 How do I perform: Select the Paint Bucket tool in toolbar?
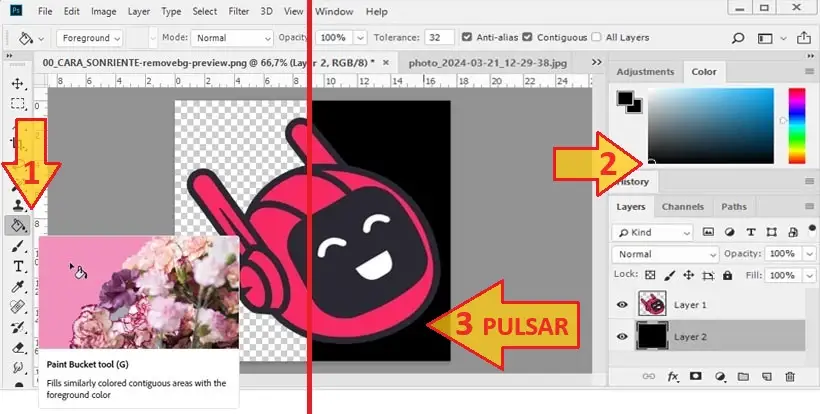pyautogui.click(x=18, y=225)
